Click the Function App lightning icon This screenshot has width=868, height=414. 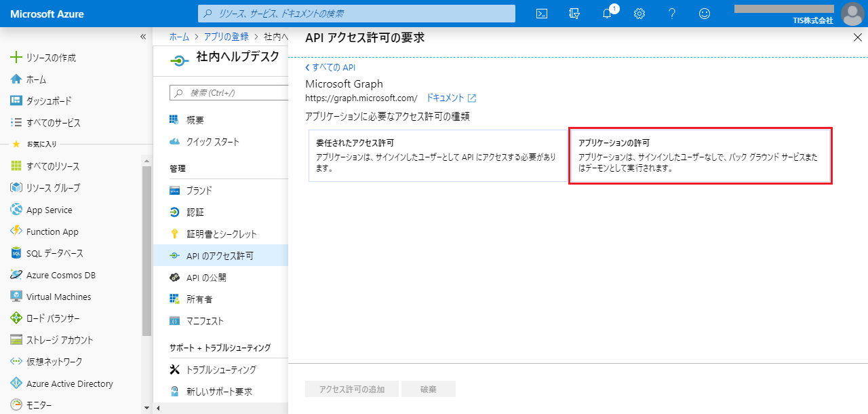[x=16, y=231]
